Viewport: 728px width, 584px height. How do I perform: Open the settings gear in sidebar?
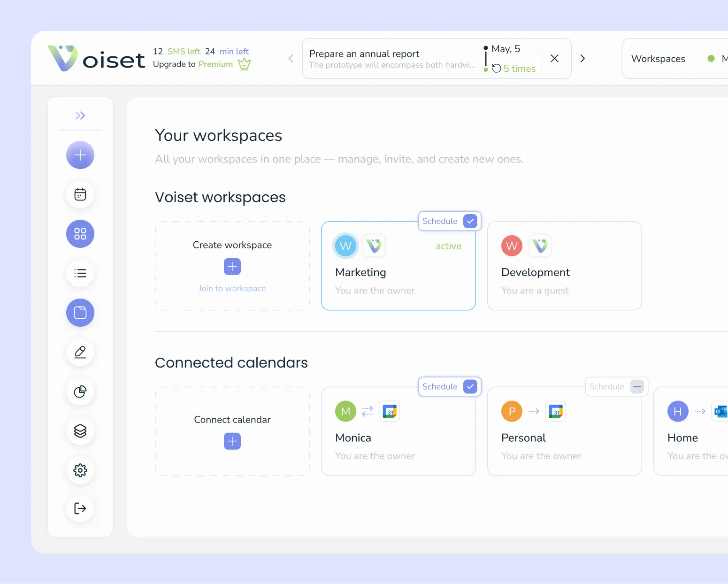coord(80,470)
